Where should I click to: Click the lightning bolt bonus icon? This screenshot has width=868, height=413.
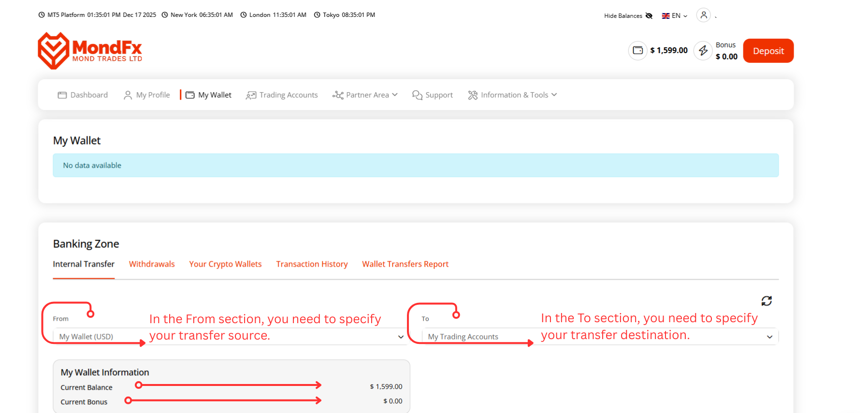pyautogui.click(x=703, y=50)
